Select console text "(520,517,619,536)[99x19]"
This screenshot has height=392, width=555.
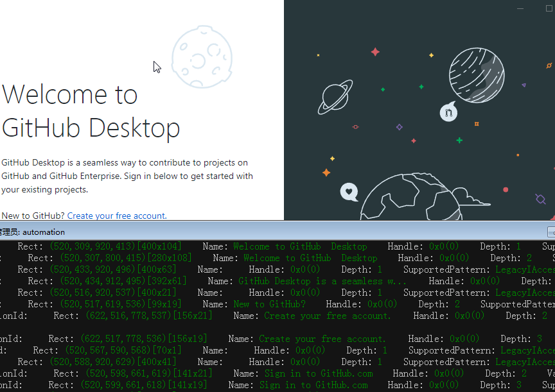(x=120, y=304)
